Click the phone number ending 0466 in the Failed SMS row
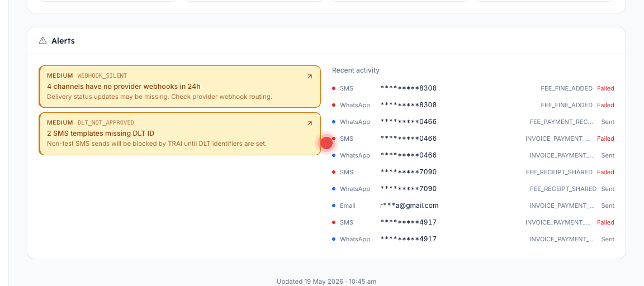The width and height of the screenshot is (644, 286). (x=408, y=139)
